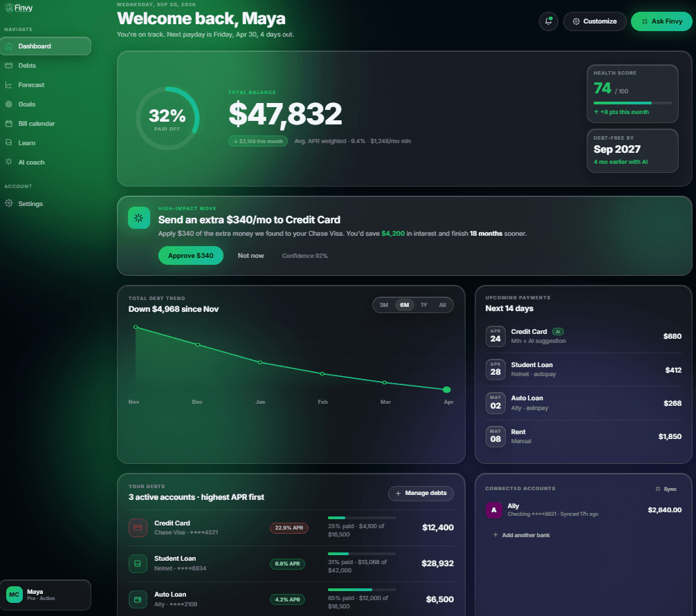Click the 4.2% APR badge
Image resolution: width=696 pixels, height=616 pixels.
287,599
